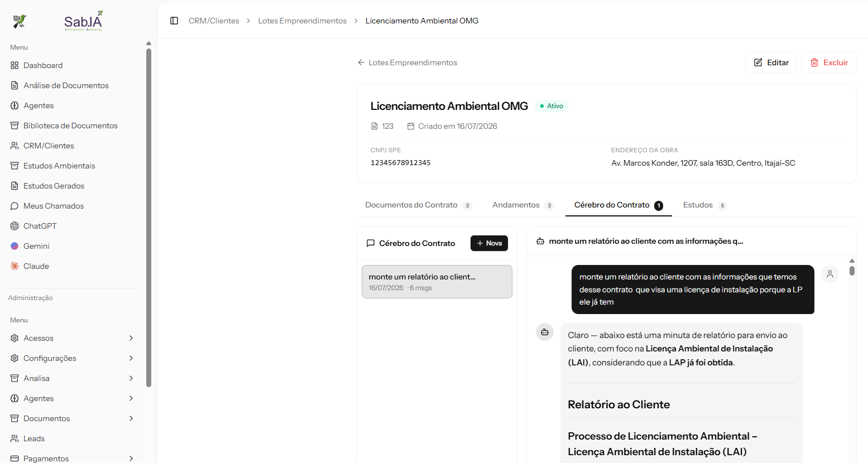Click the address Av. Marcos Konder text

(x=703, y=163)
